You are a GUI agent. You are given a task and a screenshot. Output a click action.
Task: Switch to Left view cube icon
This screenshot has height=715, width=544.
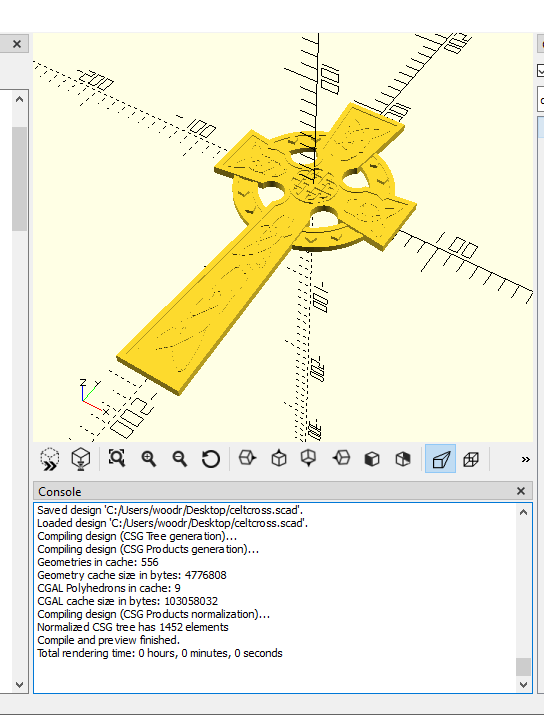tap(341, 458)
